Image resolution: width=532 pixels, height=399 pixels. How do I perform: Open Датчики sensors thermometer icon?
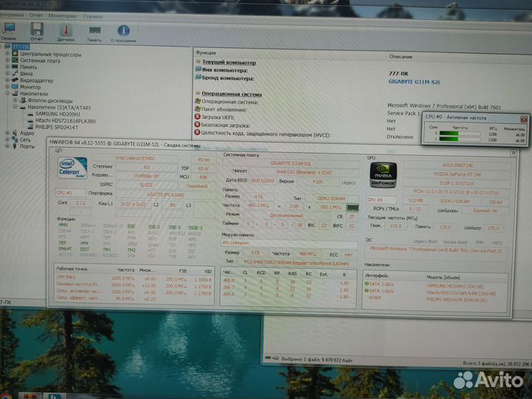66,30
